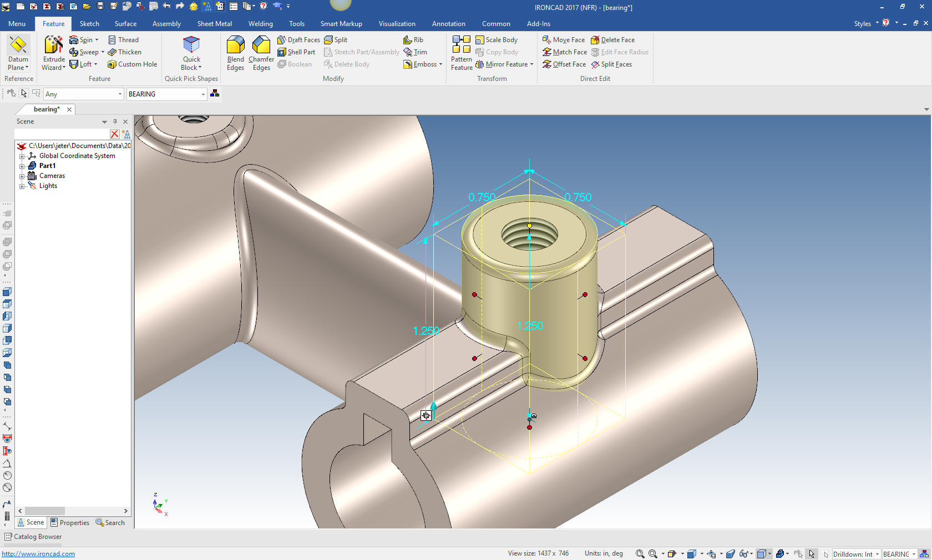The height and width of the screenshot is (560, 932).
Task: Select the Quick Block shape
Action: [191, 53]
